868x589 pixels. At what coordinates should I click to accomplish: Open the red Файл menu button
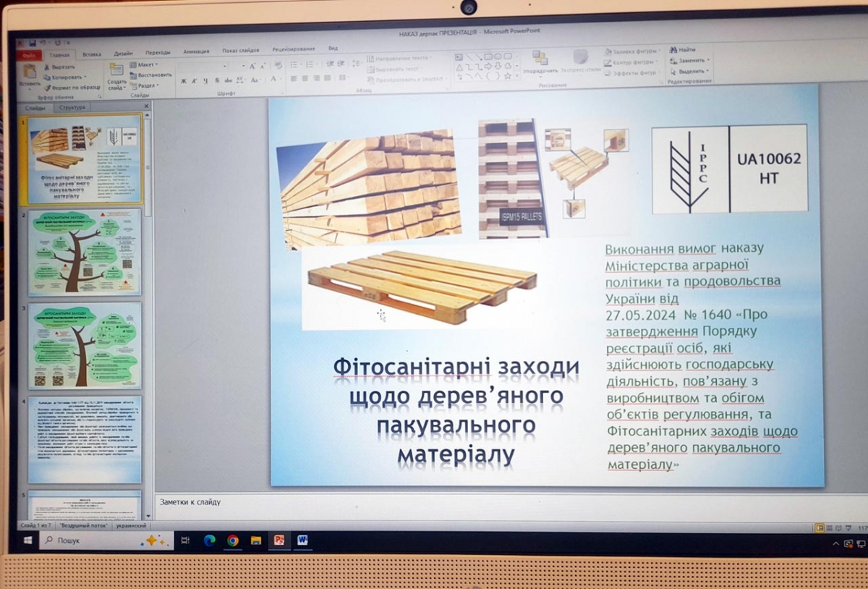click(30, 55)
